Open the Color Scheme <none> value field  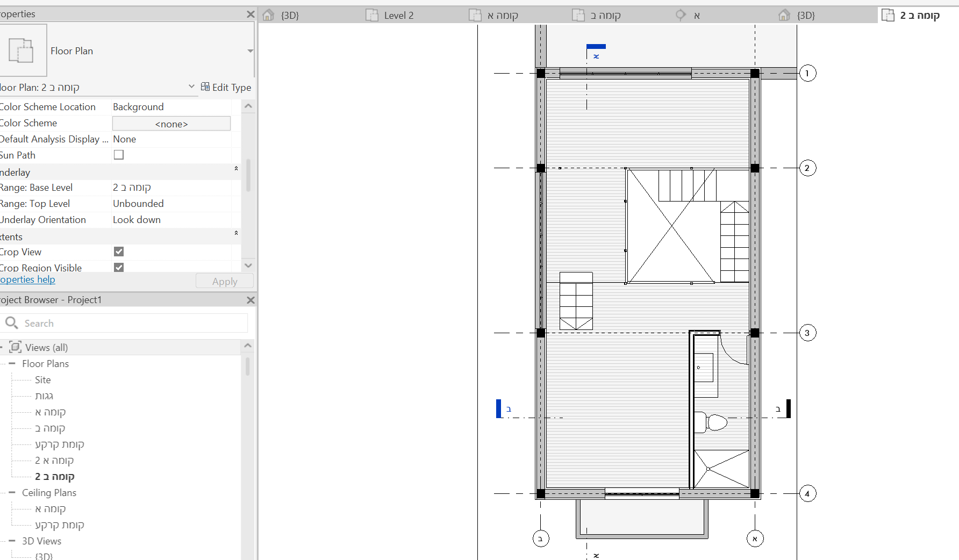[x=170, y=124]
